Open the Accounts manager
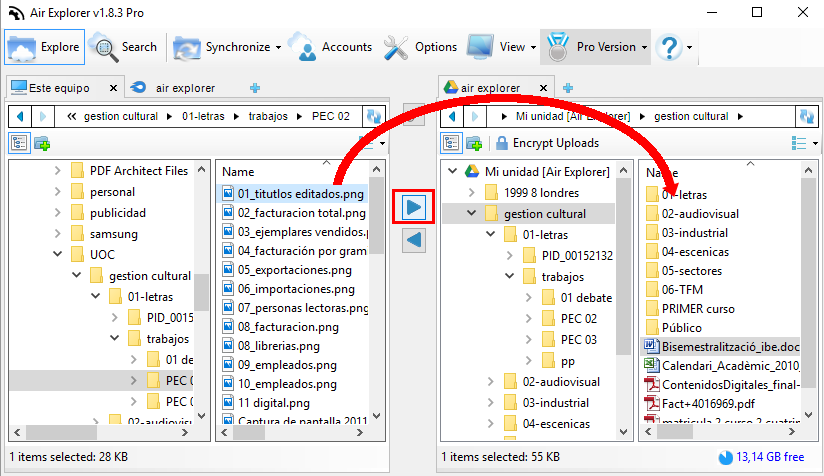The height and width of the screenshot is (476, 824). click(x=332, y=47)
